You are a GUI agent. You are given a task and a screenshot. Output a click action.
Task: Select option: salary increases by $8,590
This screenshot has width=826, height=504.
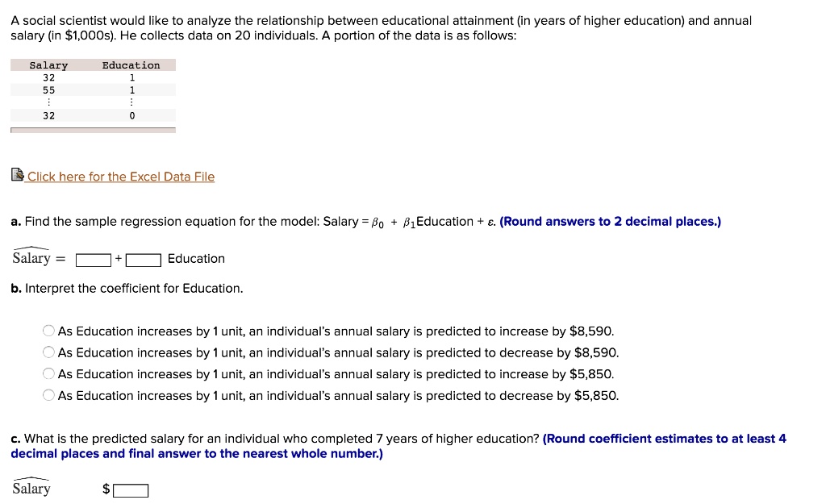point(48,331)
